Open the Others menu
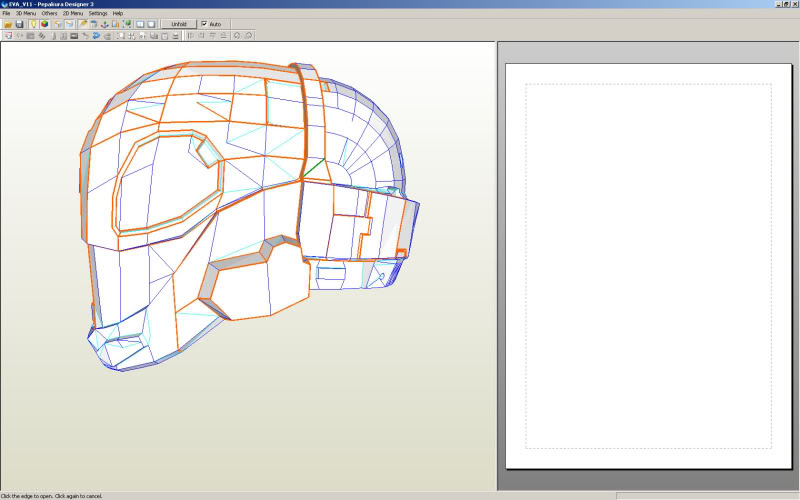 (x=49, y=13)
